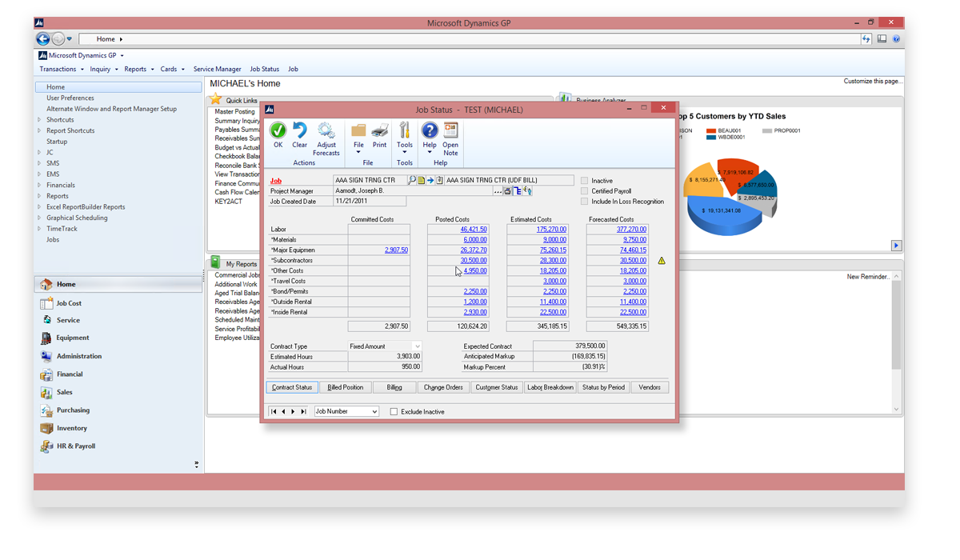The image size is (960, 560).
Task: Click the WBDE0001 blue legend swatch
Action: [x=711, y=137]
